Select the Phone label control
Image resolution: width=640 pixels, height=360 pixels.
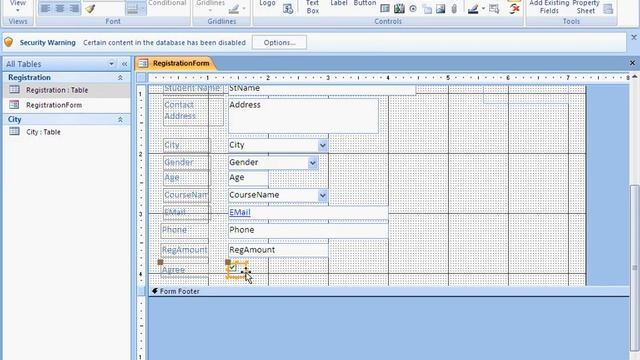pyautogui.click(x=184, y=230)
